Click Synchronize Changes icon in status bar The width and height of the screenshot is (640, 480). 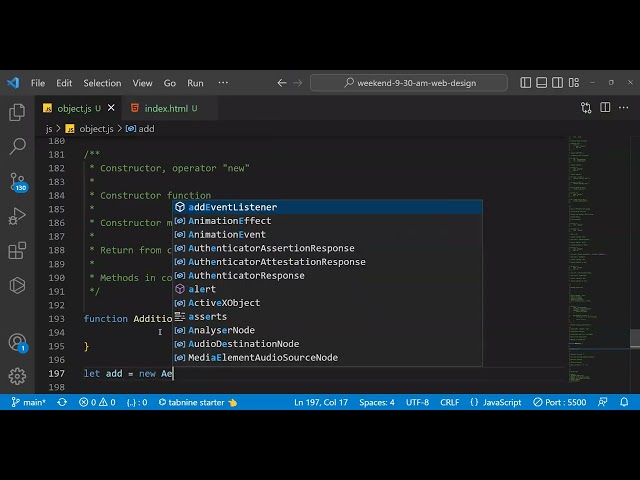click(x=62, y=402)
